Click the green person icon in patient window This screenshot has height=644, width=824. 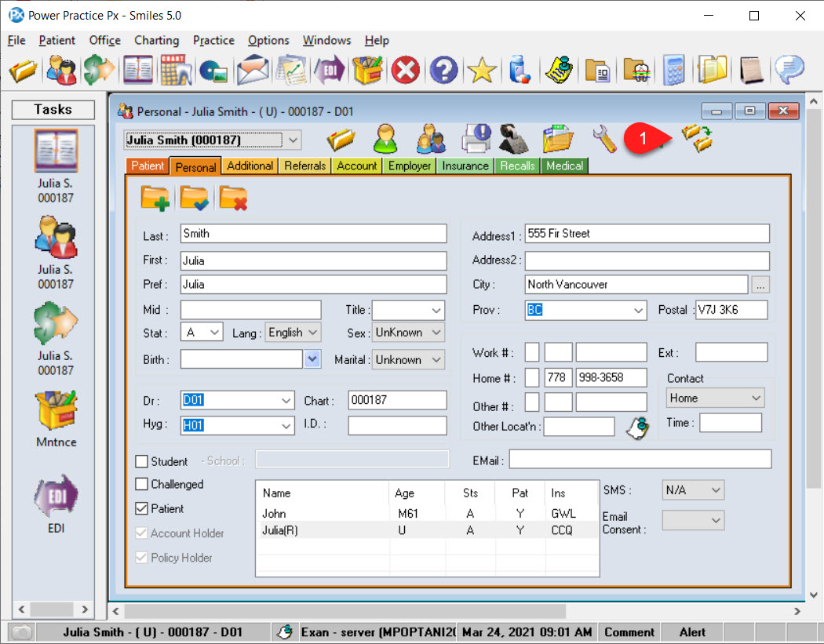coord(386,139)
